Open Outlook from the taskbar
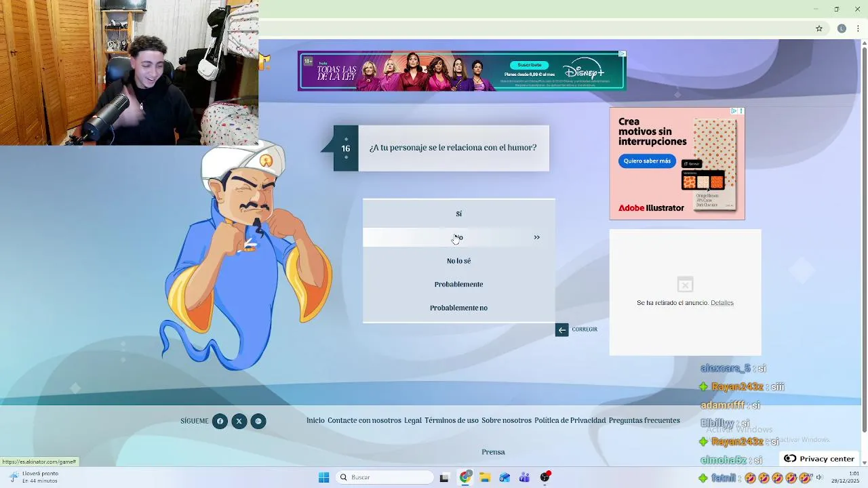 (505, 477)
